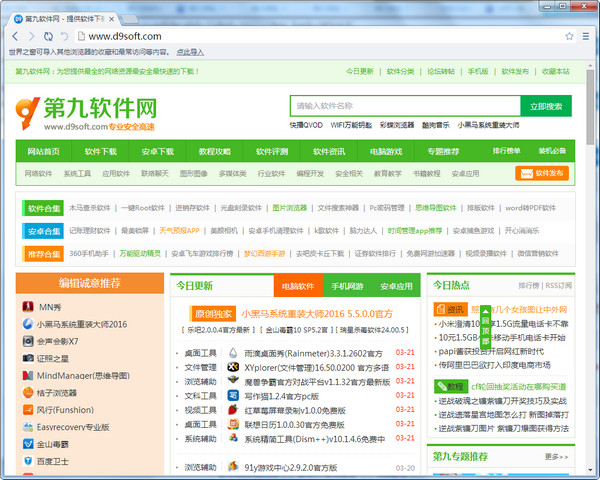
Task: Open 教程攻略 in the nav bar
Action: (x=215, y=151)
